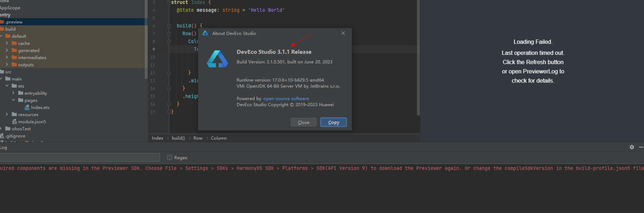Open the open-source software link
Viewport: 644px width, 213px height.
[286, 99]
